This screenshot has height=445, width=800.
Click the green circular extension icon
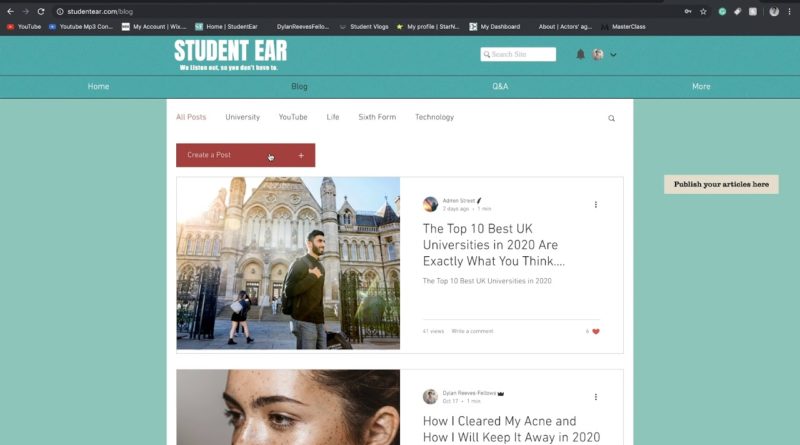click(x=722, y=11)
